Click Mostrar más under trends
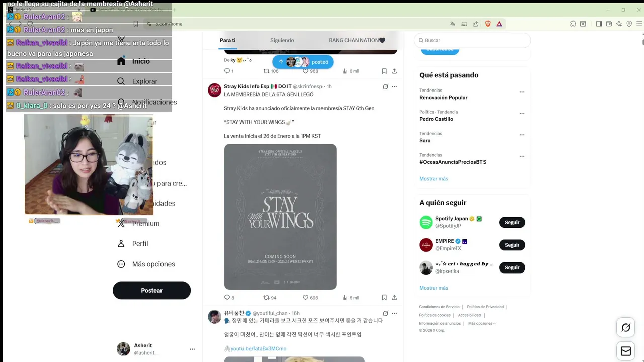 pyautogui.click(x=434, y=179)
